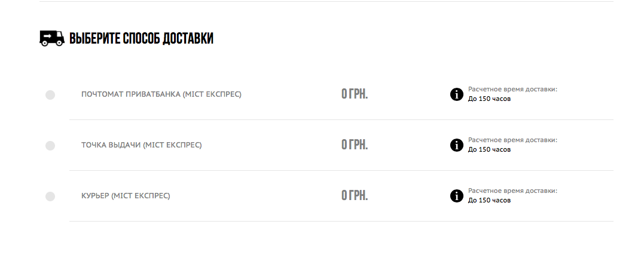644x258 pixels.
Task: Click the info icon for Точка выдачи
Action: pyautogui.click(x=456, y=145)
